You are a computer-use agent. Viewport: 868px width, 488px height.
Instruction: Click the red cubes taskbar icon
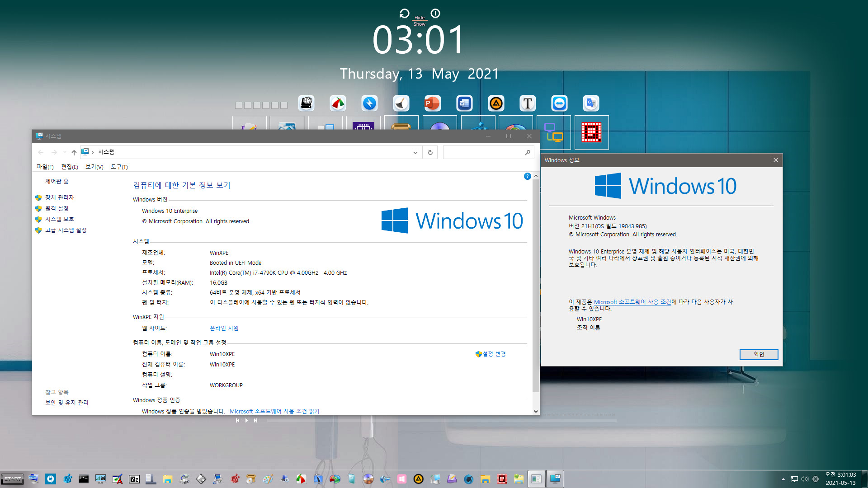(x=235, y=479)
